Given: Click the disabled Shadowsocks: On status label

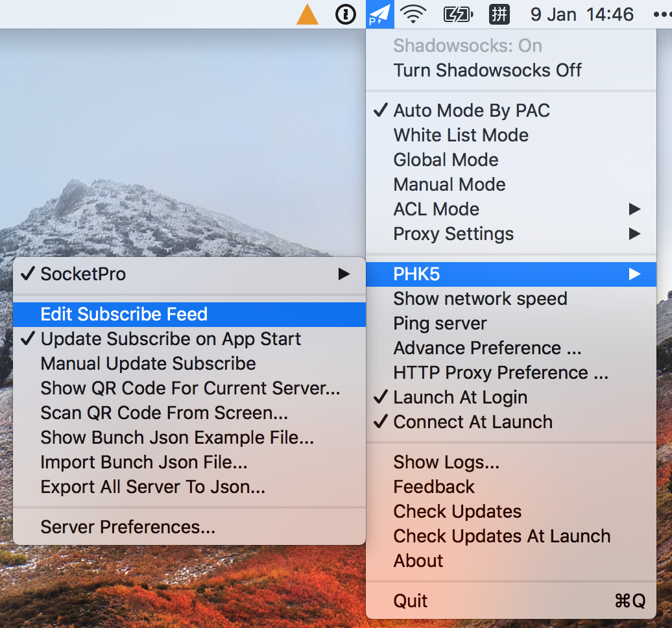Looking at the screenshot, I should click(x=511, y=46).
